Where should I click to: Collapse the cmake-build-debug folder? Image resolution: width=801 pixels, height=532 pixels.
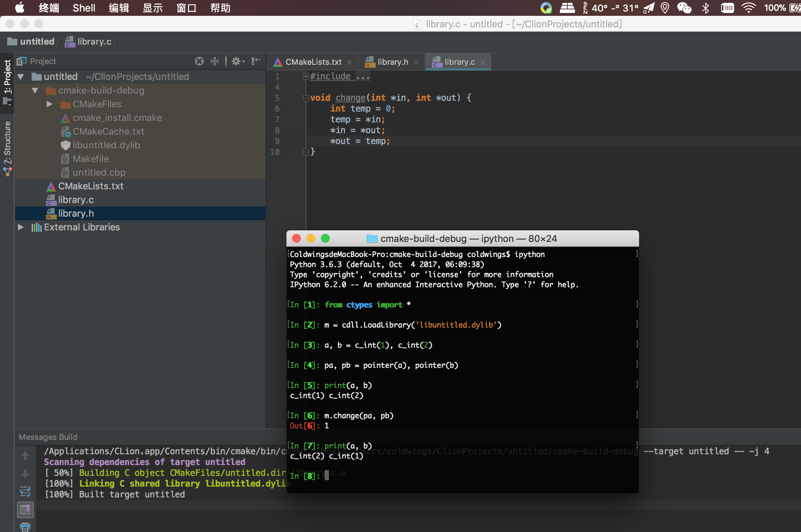(35, 91)
